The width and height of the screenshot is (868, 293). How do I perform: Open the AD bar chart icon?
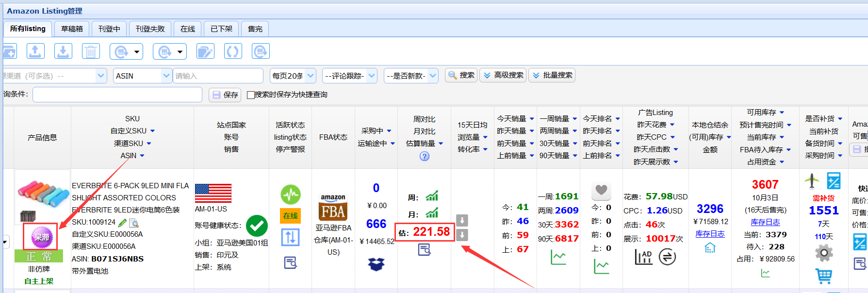(x=643, y=257)
